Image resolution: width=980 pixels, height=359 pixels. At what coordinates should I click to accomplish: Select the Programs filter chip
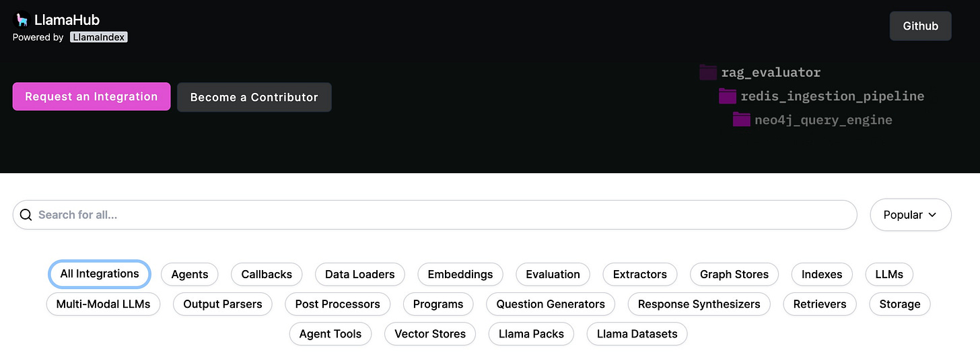438,304
